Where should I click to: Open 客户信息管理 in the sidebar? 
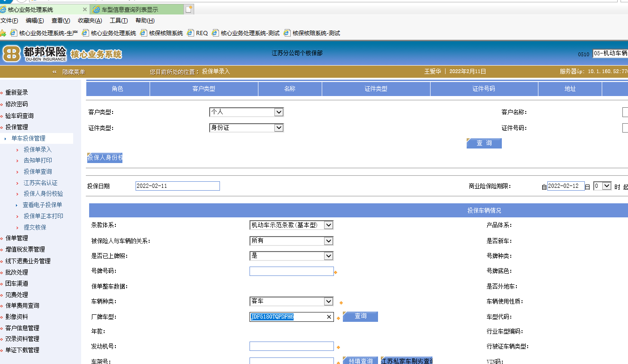[22, 328]
